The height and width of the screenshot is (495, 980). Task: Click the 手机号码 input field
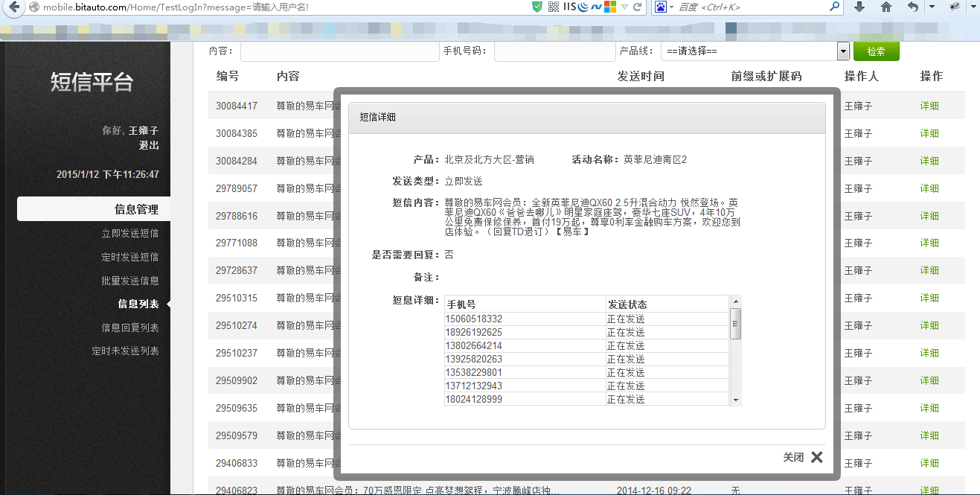pos(554,51)
